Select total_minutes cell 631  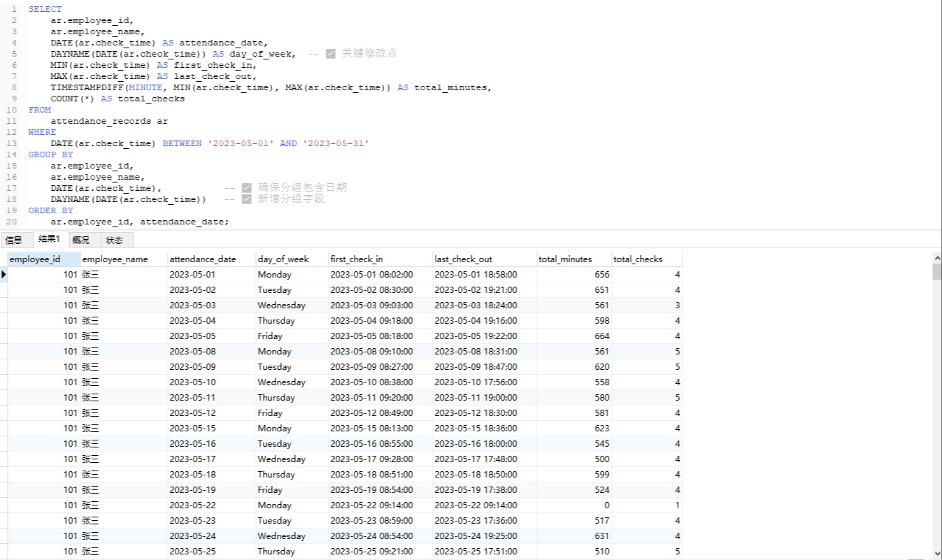[574, 536]
